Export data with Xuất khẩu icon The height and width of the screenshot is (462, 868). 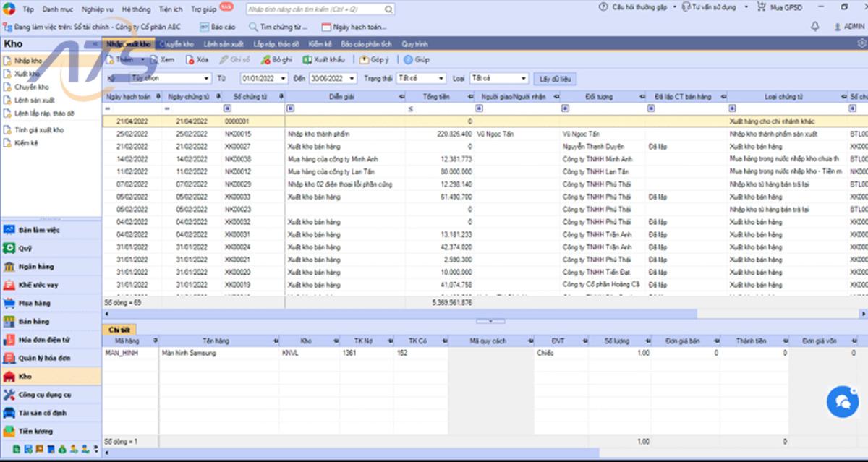click(306, 60)
